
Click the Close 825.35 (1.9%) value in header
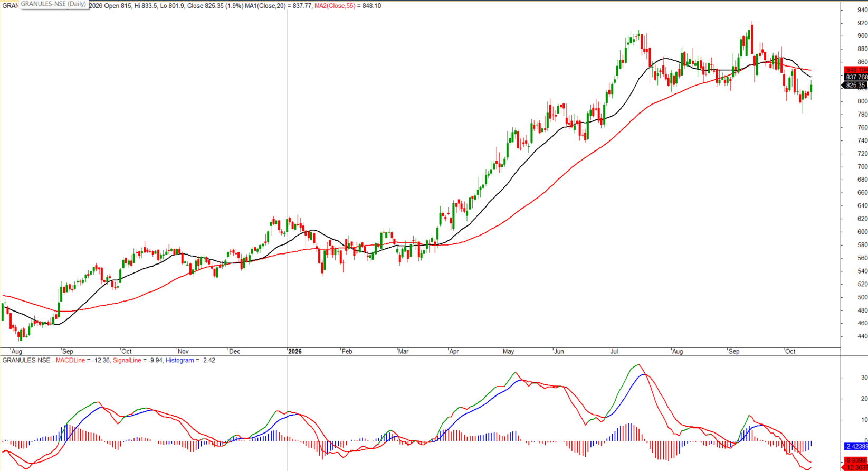(216, 6)
